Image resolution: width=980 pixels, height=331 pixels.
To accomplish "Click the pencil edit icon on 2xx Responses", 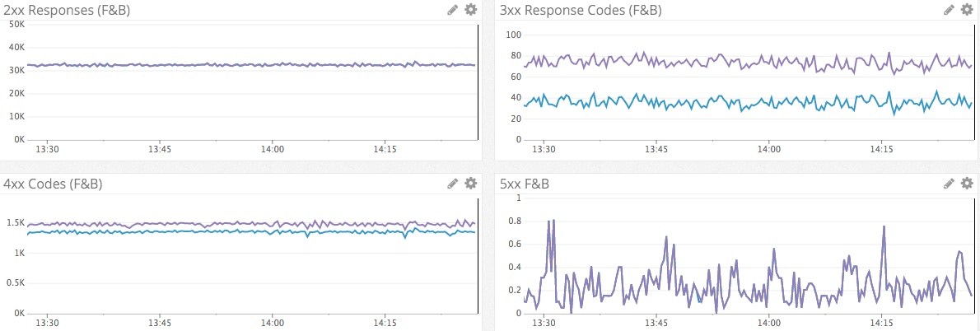I will 453,10.
